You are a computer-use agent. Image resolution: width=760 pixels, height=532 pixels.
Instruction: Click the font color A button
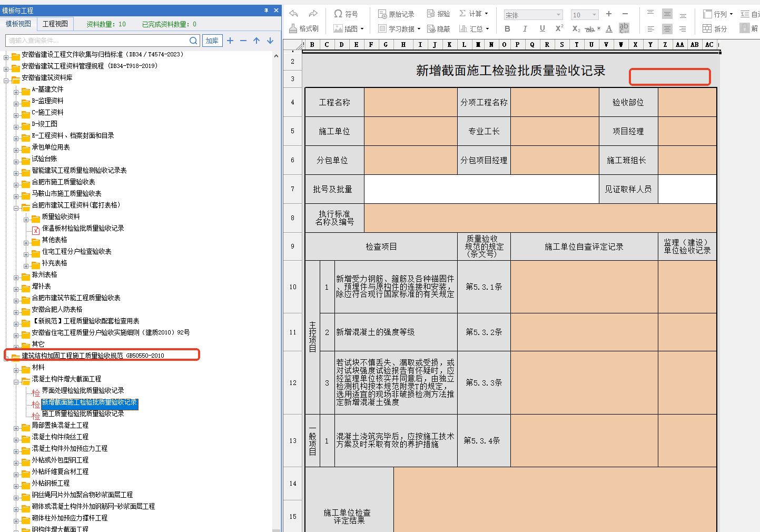pyautogui.click(x=609, y=28)
